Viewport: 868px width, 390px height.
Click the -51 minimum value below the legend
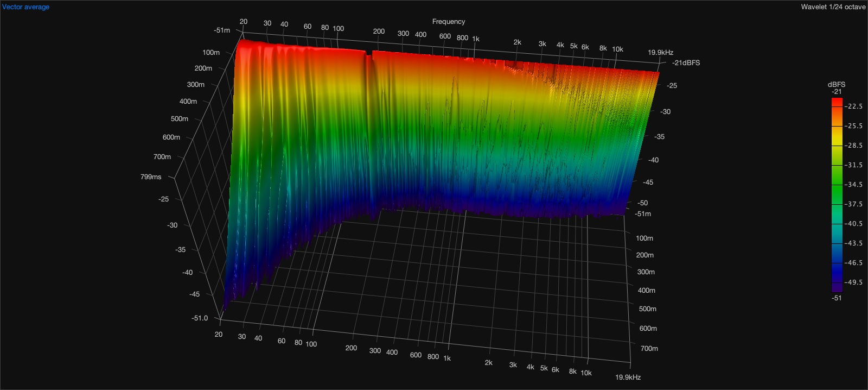click(837, 298)
